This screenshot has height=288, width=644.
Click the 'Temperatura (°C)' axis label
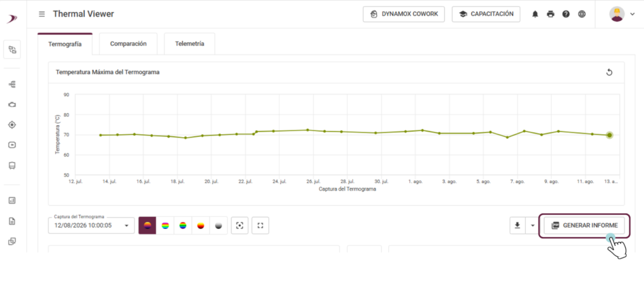[x=57, y=135]
